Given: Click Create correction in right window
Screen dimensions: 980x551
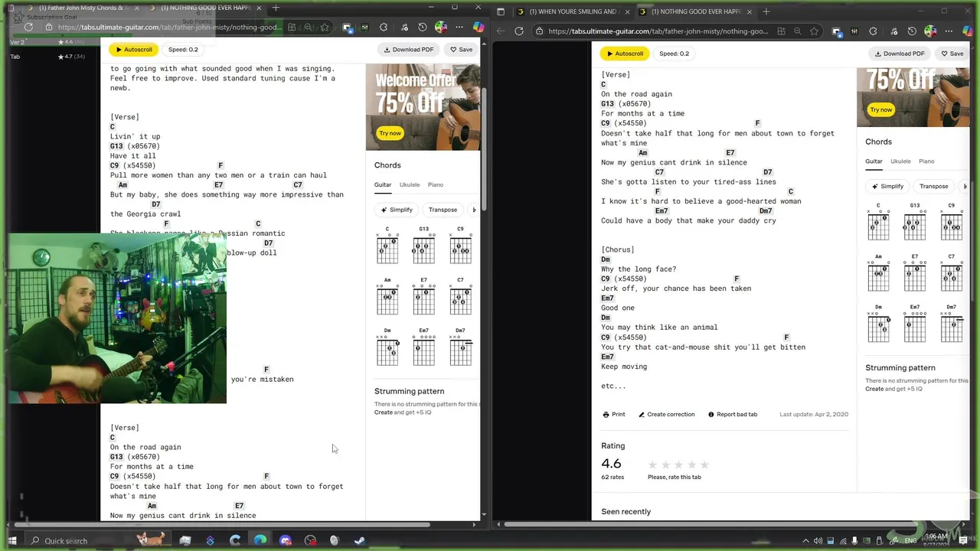Looking at the screenshot, I should [666, 414].
